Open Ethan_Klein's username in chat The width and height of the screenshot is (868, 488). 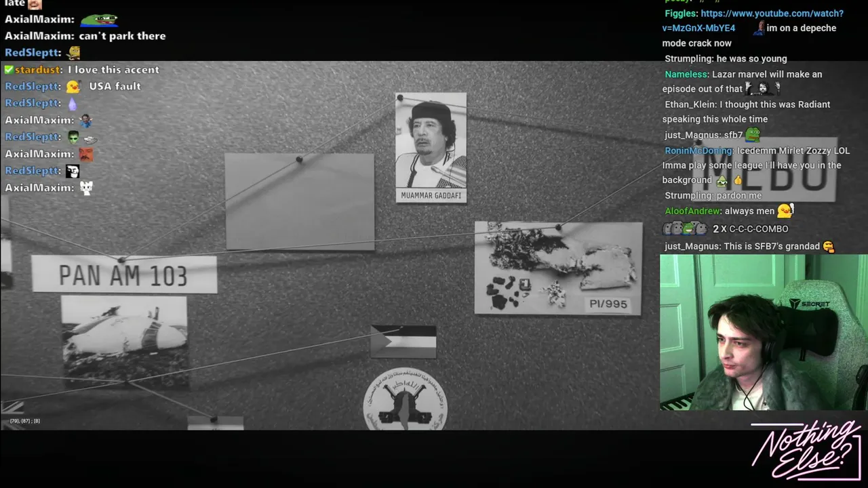[689, 104]
